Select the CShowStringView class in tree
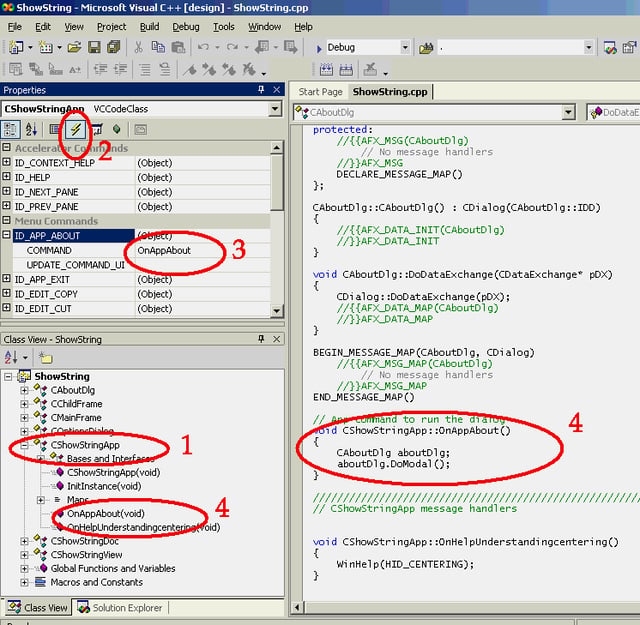The width and height of the screenshot is (640, 625). tap(86, 555)
